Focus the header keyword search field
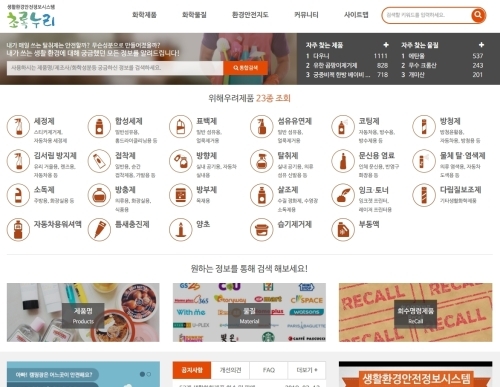500x387 pixels. click(x=427, y=15)
